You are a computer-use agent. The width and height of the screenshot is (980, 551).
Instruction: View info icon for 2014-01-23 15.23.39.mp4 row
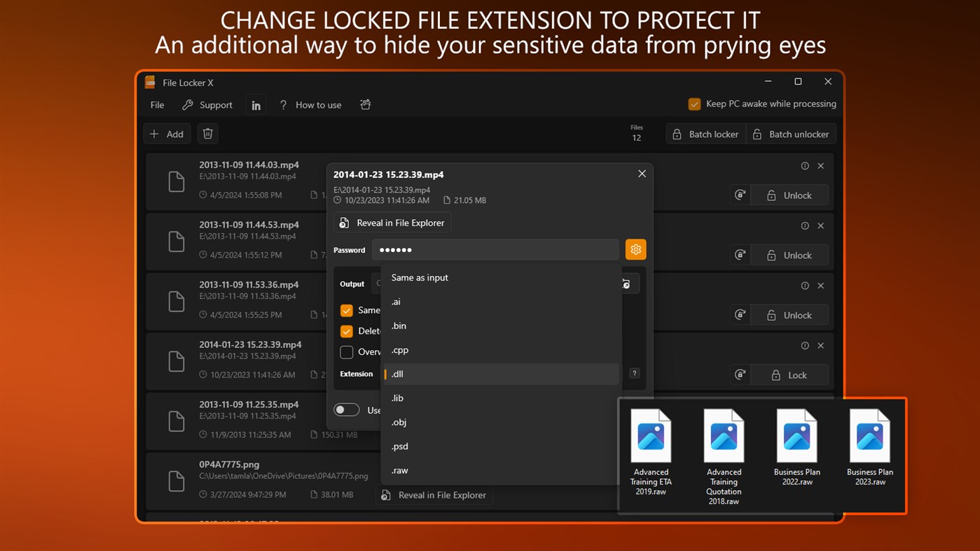pyautogui.click(x=805, y=344)
